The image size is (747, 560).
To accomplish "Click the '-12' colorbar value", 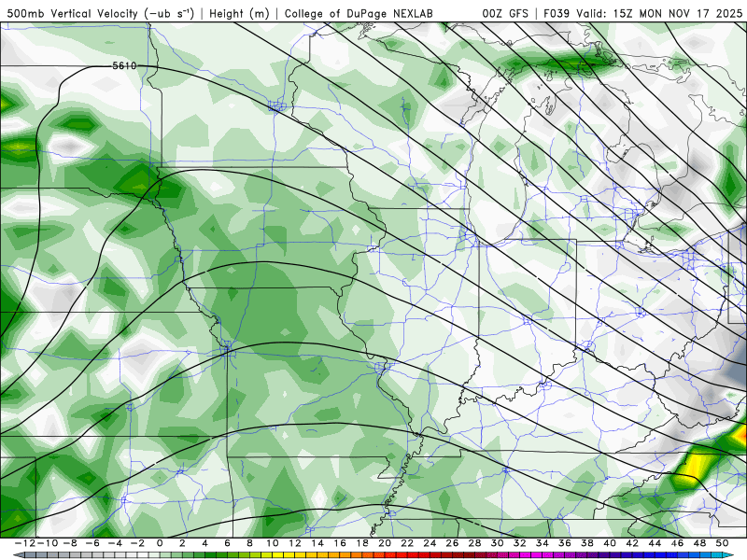I will click(24, 543).
